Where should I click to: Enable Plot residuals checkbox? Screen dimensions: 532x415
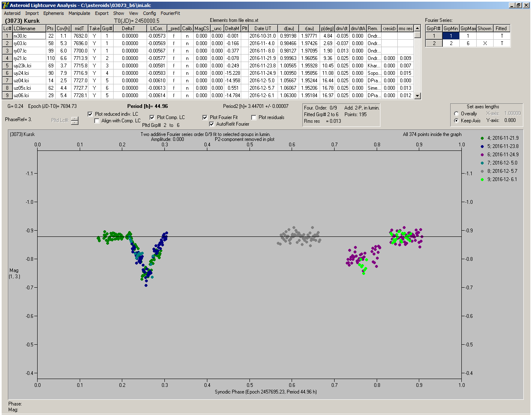(x=254, y=117)
